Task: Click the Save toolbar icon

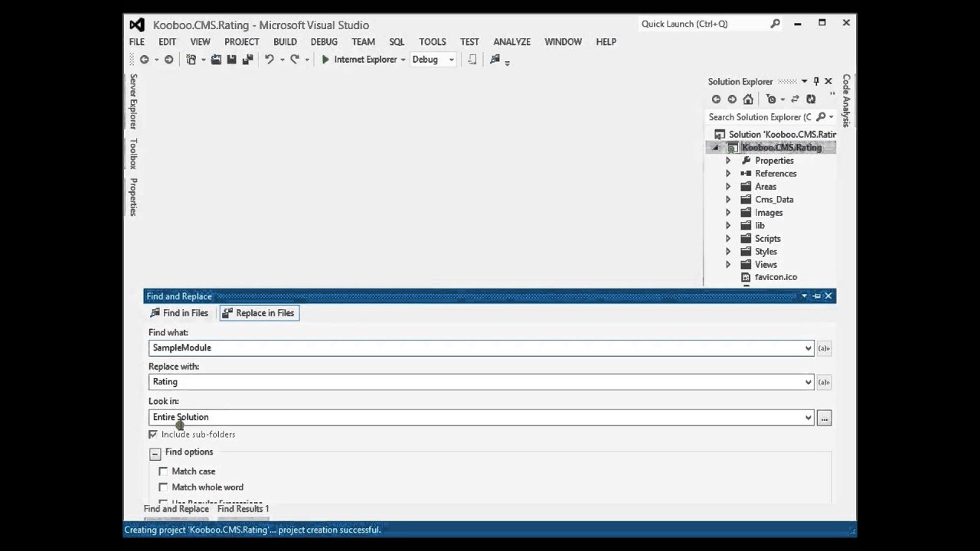Action: 231,60
